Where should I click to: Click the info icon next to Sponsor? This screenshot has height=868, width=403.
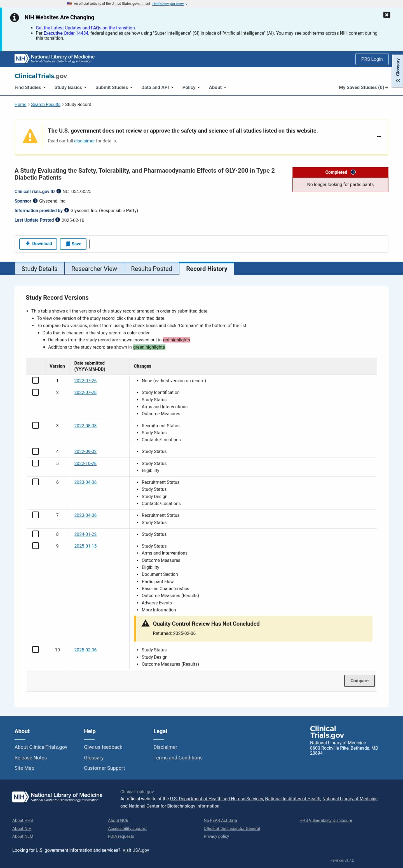[35, 200]
